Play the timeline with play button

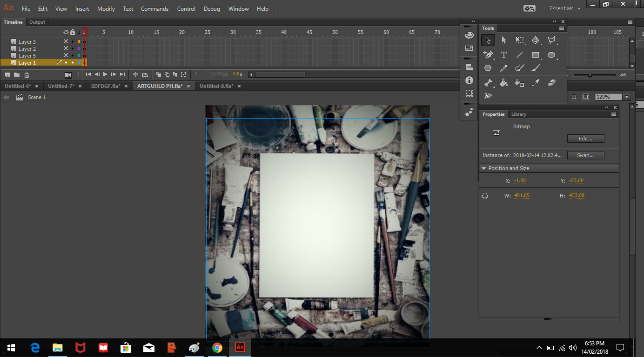click(x=105, y=74)
